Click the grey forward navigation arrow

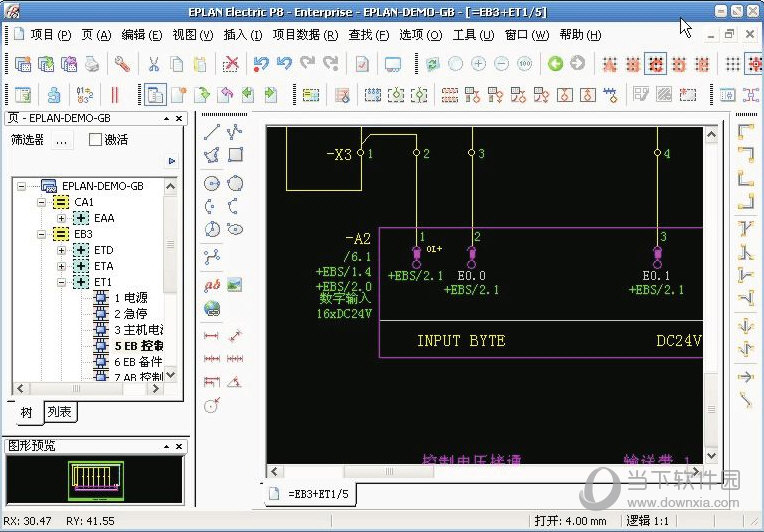tap(577, 63)
